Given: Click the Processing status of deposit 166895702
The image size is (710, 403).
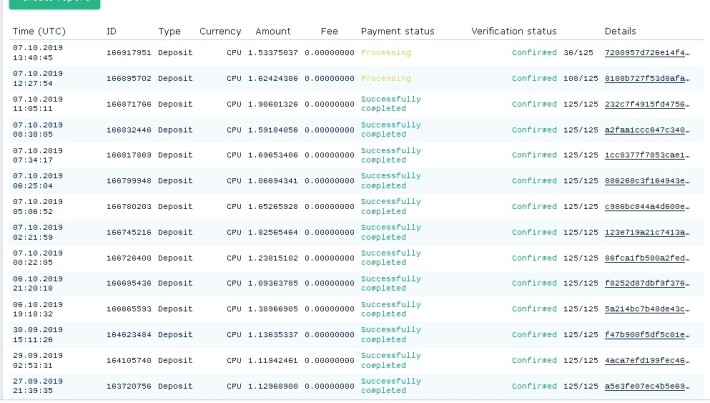Looking at the screenshot, I should click(386, 78).
